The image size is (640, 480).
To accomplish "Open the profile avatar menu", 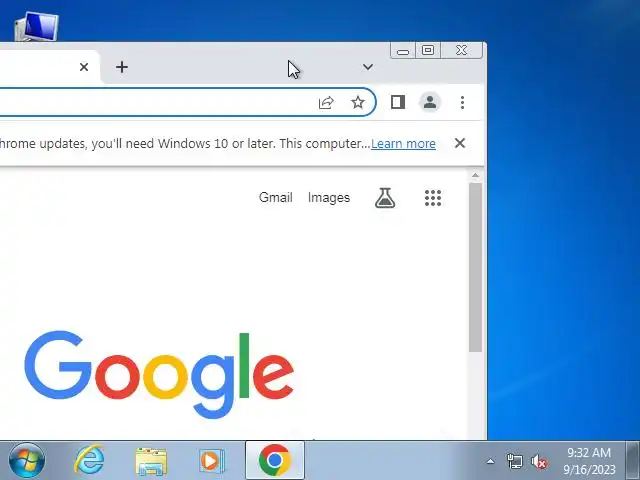I will [429, 102].
